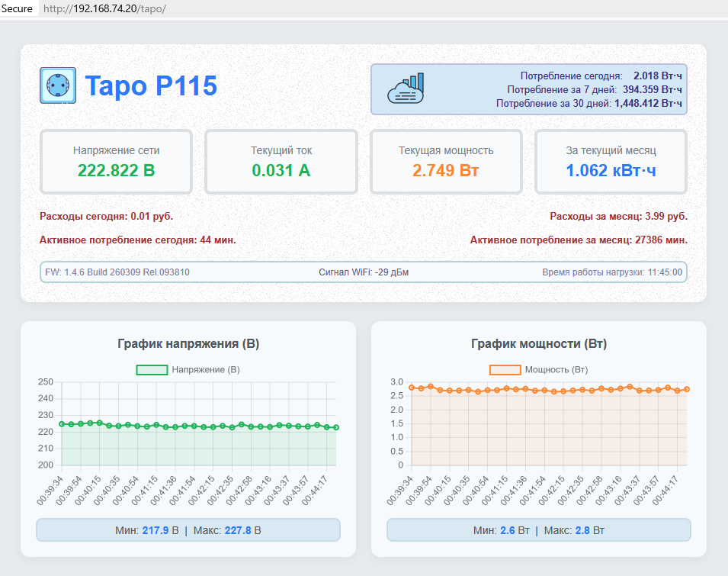Click Расходы за месяц: 3.99 руб.
This screenshot has height=576, width=728.
click(x=619, y=216)
